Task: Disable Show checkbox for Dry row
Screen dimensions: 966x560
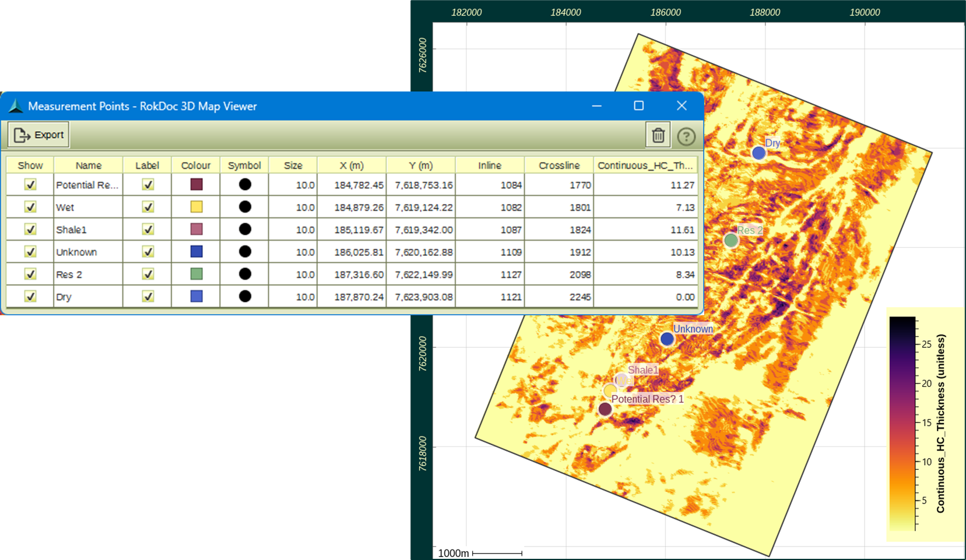Action: [30, 297]
